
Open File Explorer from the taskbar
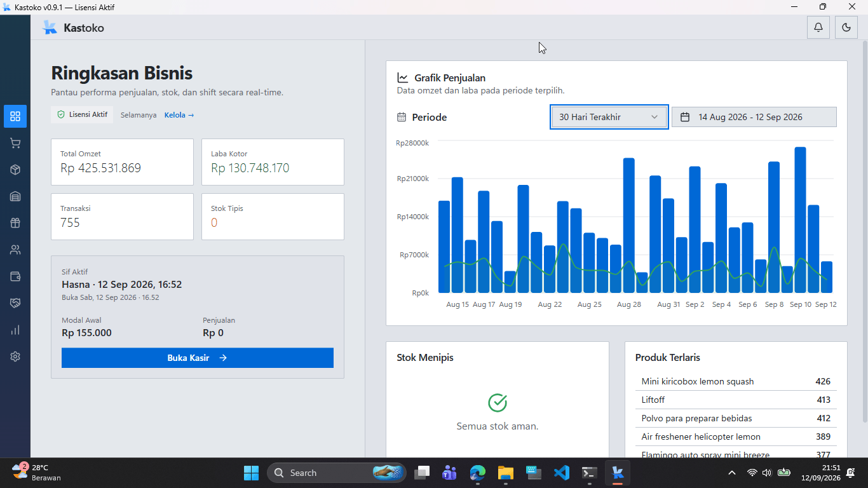[x=505, y=473]
